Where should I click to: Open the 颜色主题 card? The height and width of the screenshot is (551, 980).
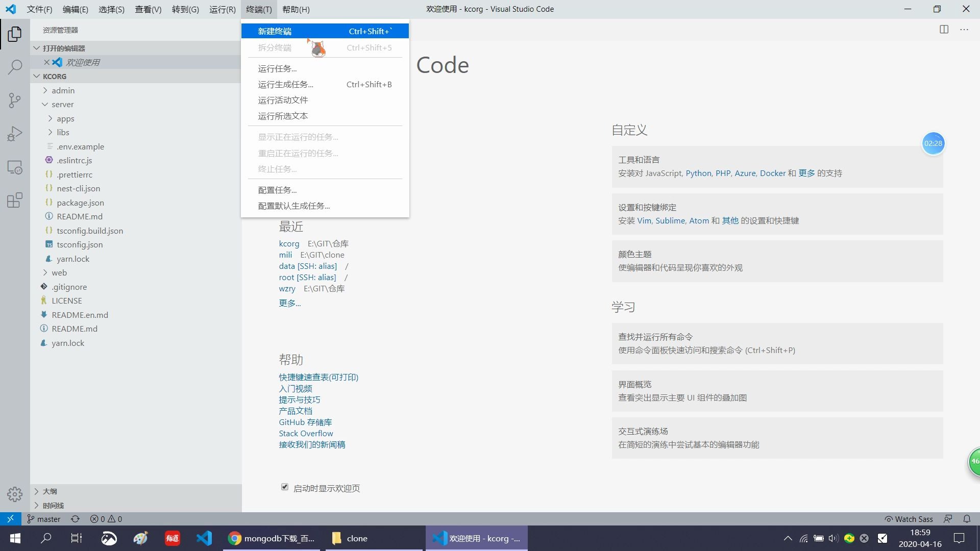click(x=777, y=261)
